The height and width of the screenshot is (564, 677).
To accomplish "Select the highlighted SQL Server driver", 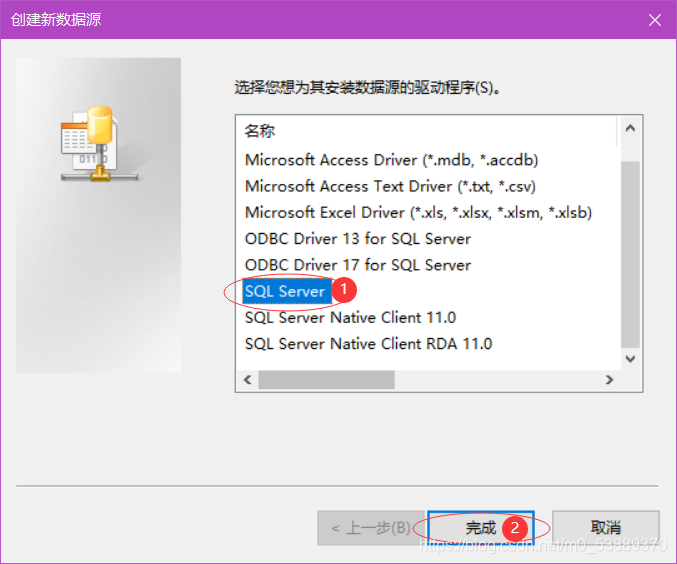I will point(287,292).
